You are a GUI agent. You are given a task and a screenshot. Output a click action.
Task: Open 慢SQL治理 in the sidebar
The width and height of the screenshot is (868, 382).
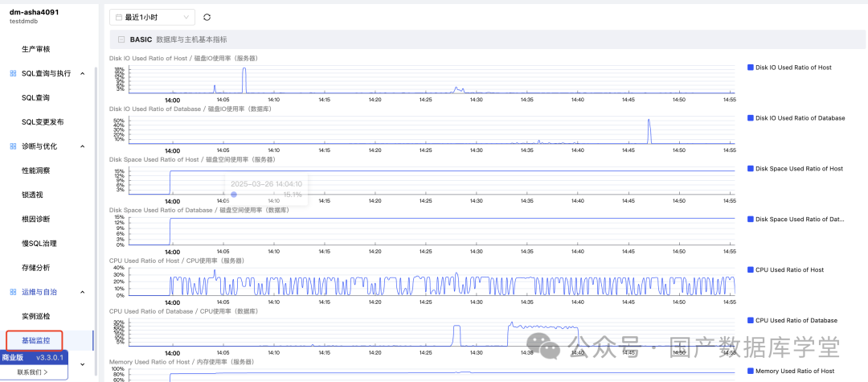tap(39, 243)
